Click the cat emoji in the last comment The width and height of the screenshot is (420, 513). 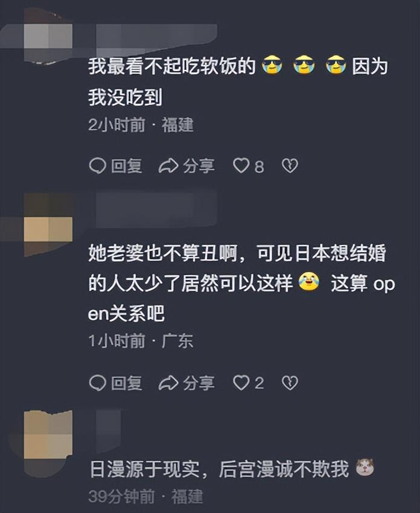pos(364,467)
